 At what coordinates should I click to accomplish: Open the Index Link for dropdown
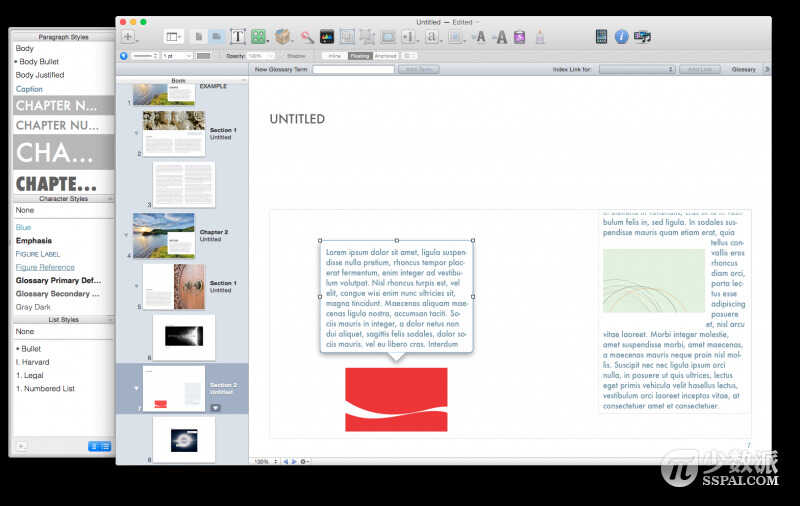[637, 69]
